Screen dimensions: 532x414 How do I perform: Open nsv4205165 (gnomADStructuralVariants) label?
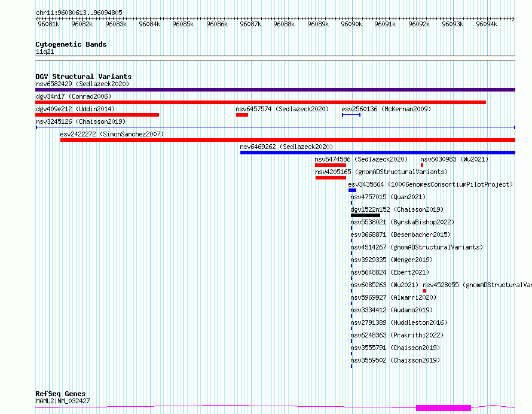381,172
